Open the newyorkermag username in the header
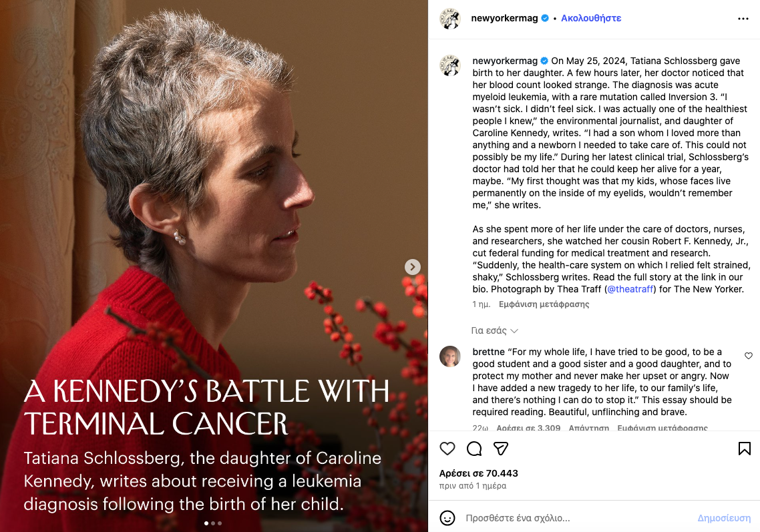The width and height of the screenshot is (760, 532). pyautogui.click(x=504, y=18)
